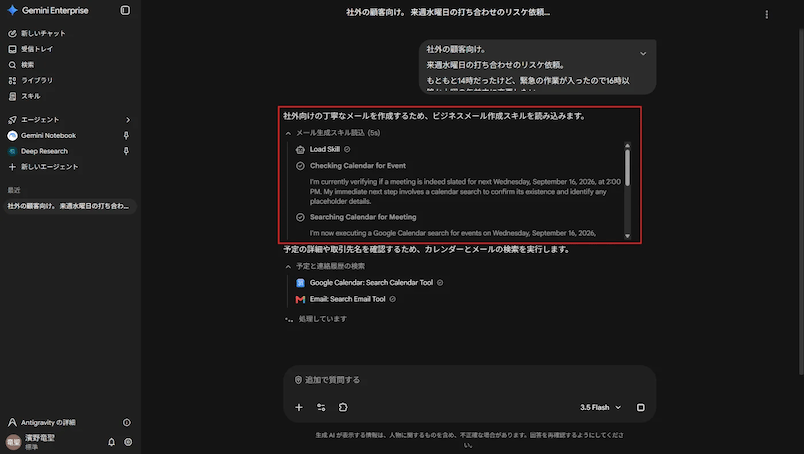Click the plus attach button
This screenshot has width=804, height=454.
click(x=299, y=407)
